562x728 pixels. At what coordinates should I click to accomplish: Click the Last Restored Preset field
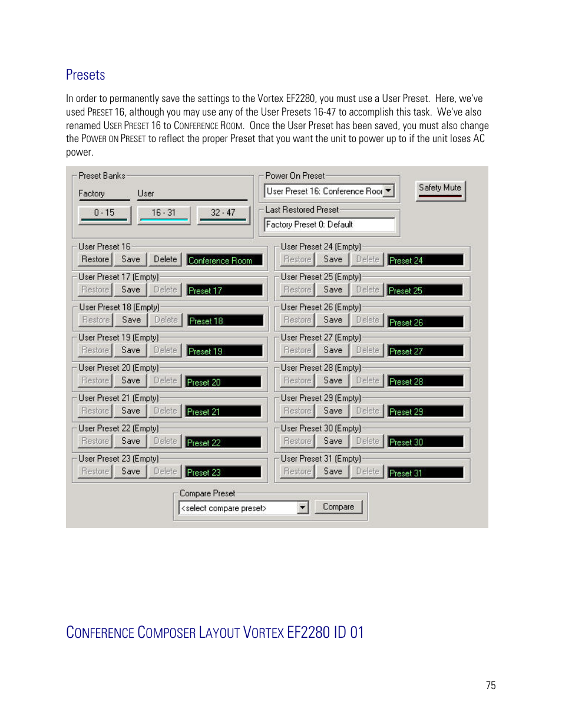click(x=330, y=225)
